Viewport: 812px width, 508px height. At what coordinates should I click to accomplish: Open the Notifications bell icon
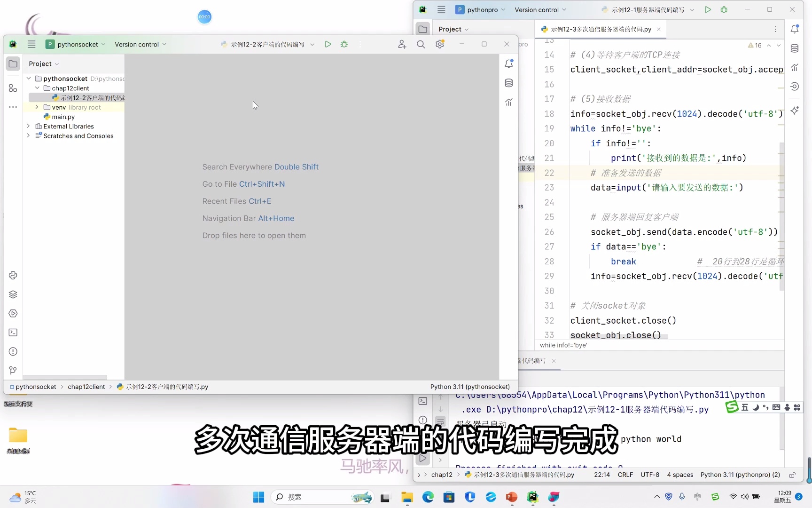pos(509,63)
